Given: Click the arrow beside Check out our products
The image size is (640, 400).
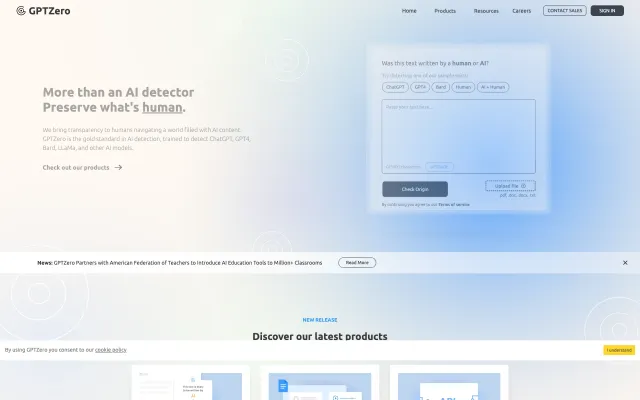Looking at the screenshot, I should click(x=119, y=167).
